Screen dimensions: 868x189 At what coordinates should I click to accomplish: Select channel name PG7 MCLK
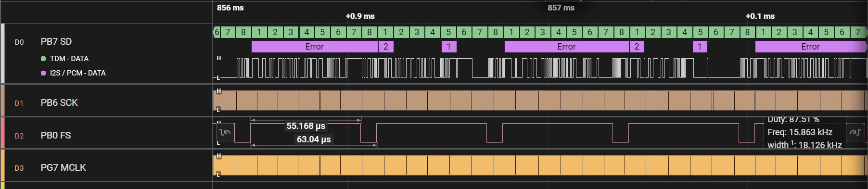tap(64, 167)
